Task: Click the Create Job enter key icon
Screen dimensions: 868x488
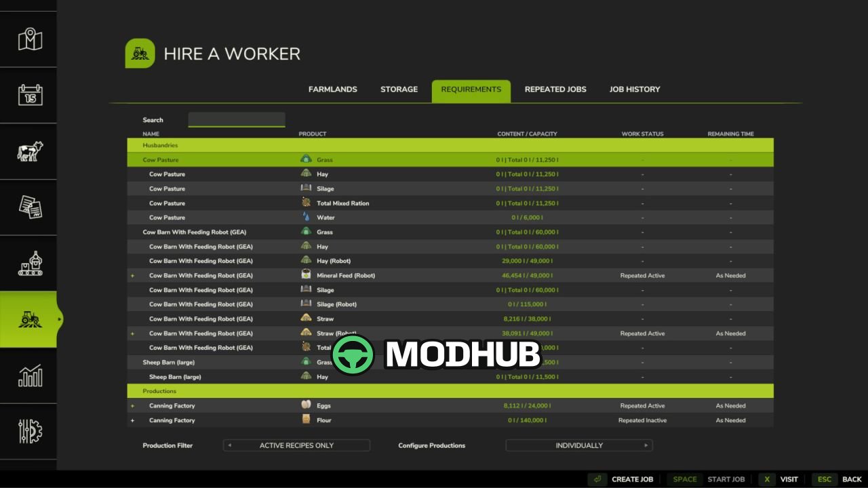Action: [x=597, y=479]
